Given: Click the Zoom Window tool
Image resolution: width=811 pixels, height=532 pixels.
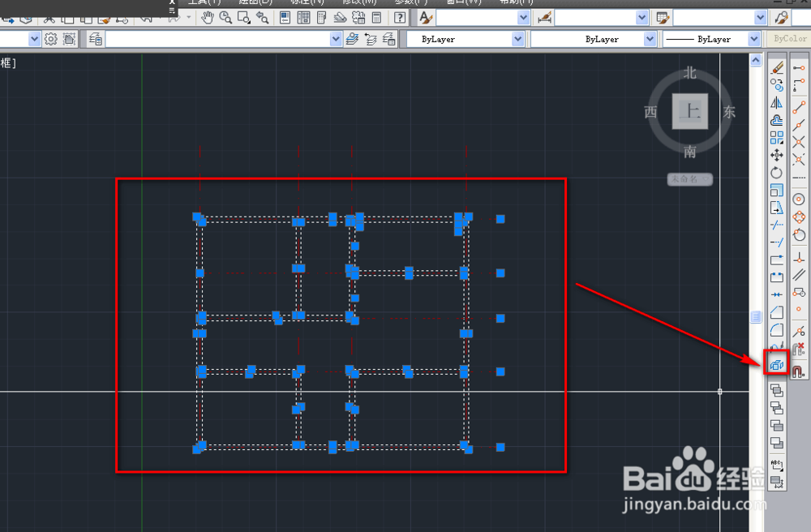Looking at the screenshot, I should click(243, 18).
